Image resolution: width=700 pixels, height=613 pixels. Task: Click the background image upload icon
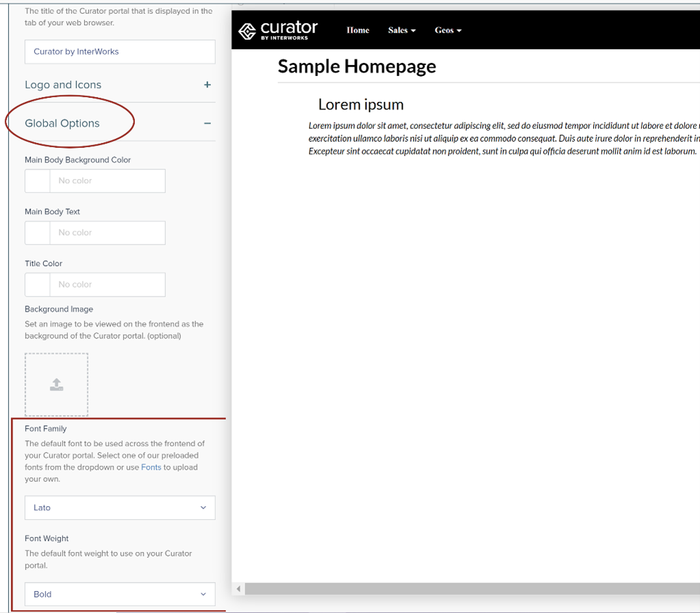[x=56, y=385]
